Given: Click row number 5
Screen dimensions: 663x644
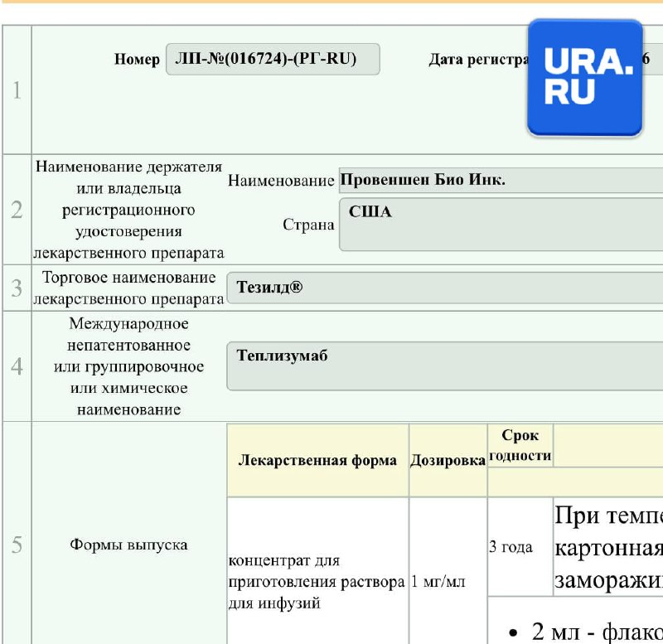Looking at the screenshot, I should click(17, 545).
